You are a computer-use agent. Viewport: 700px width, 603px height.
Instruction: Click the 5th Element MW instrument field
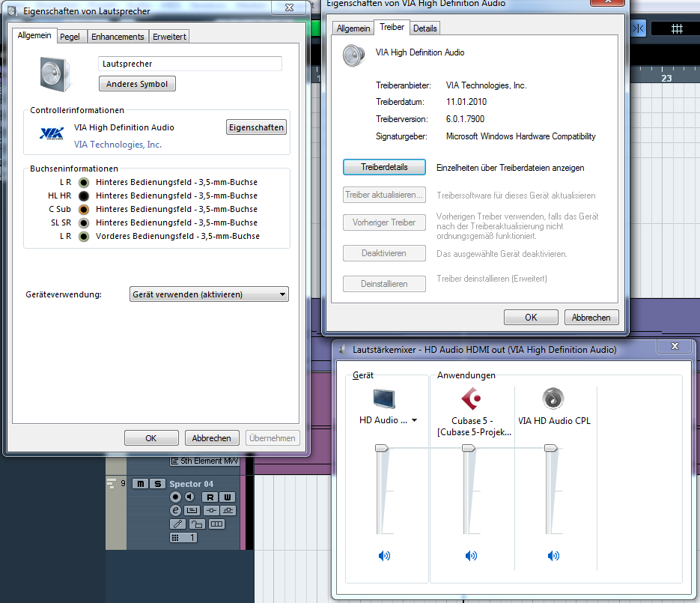point(205,461)
